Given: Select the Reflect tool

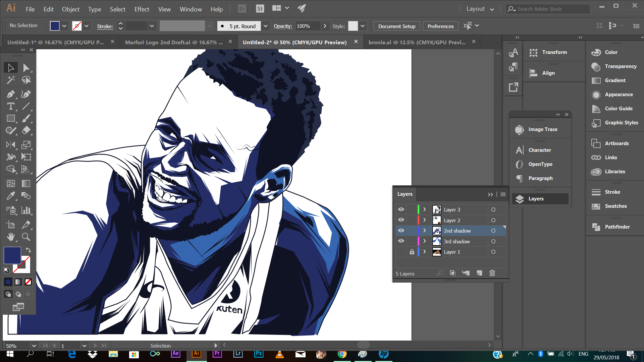Looking at the screenshot, I should point(11,145).
